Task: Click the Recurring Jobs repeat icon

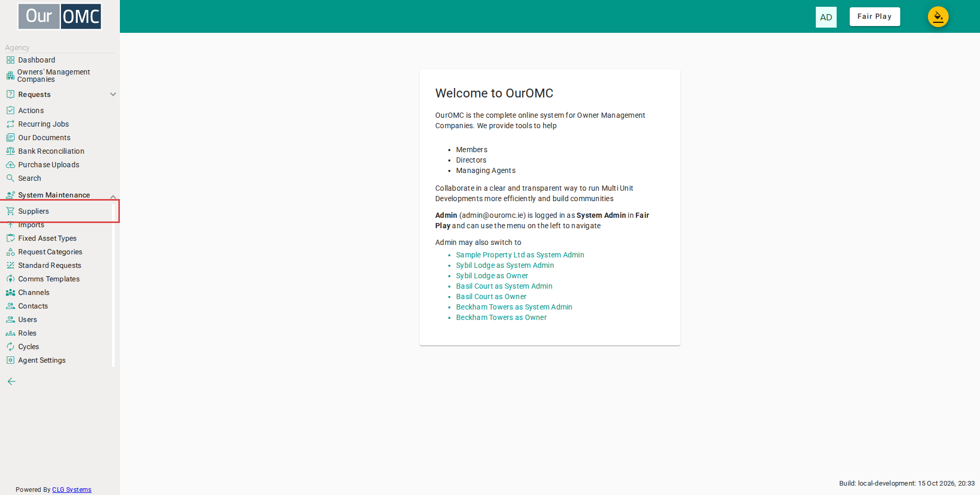Action: 10,124
